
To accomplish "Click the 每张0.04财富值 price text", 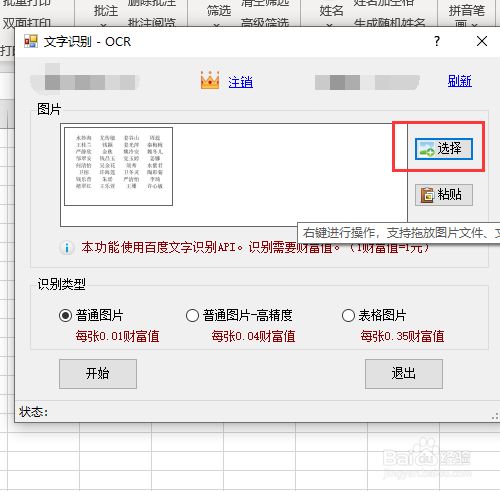I will point(253,336).
